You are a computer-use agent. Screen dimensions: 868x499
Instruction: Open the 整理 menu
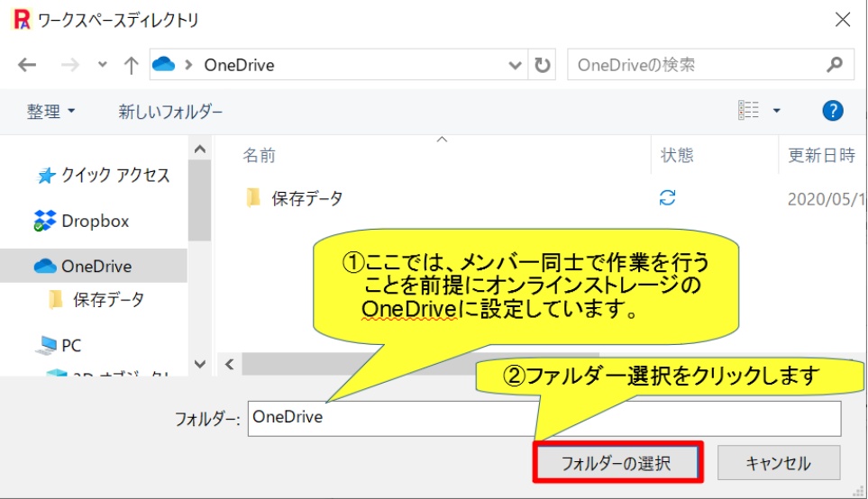click(50, 112)
